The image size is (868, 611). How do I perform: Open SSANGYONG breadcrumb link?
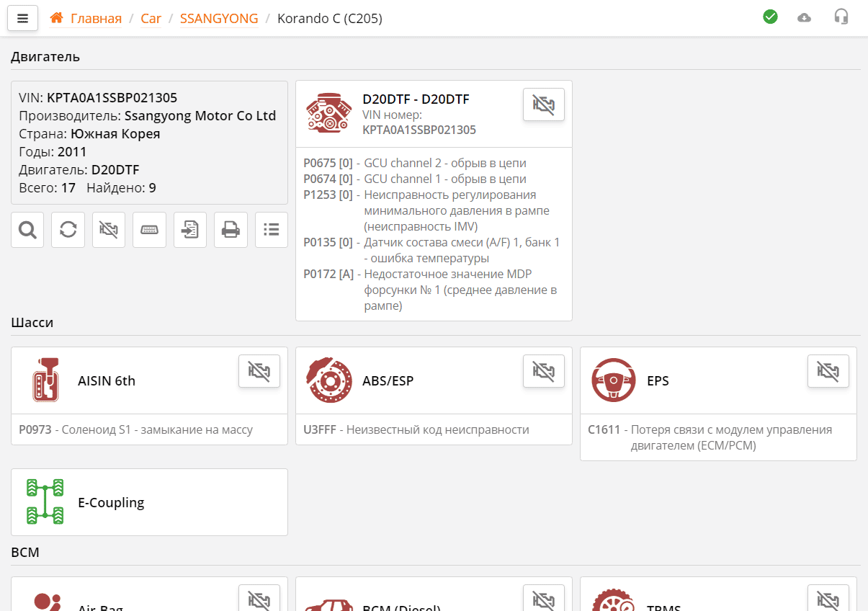[219, 19]
